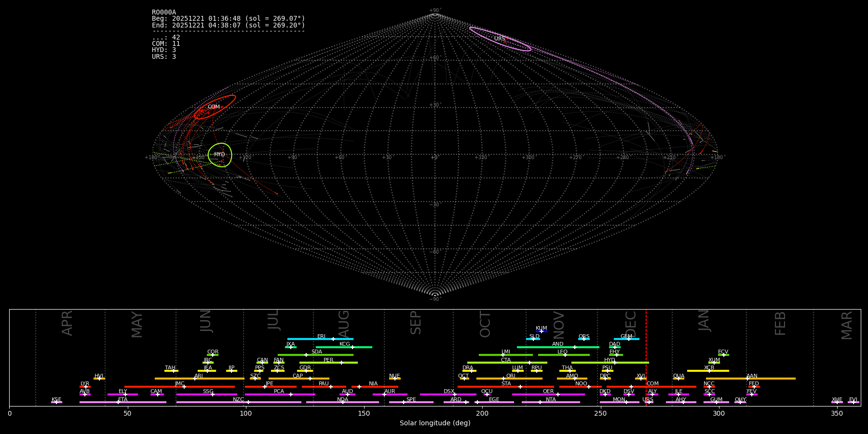Screen dimensions: 868x434
Task: Select the red dashed current solar longitude line
Action: click(x=646, y=357)
